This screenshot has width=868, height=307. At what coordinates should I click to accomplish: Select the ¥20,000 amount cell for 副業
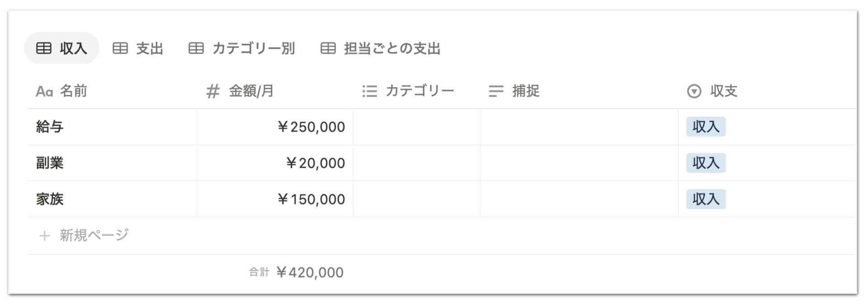[275, 163]
